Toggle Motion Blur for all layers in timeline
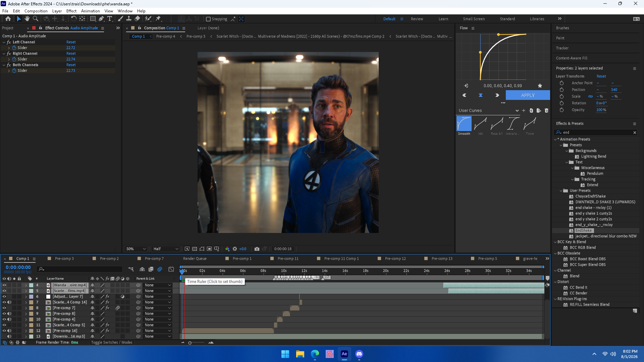 [x=160, y=269]
